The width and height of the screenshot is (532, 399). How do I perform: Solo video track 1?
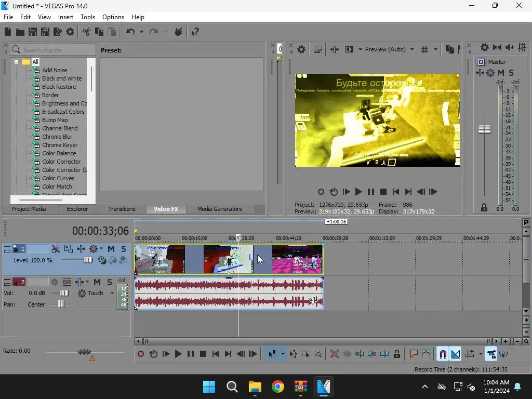point(124,249)
